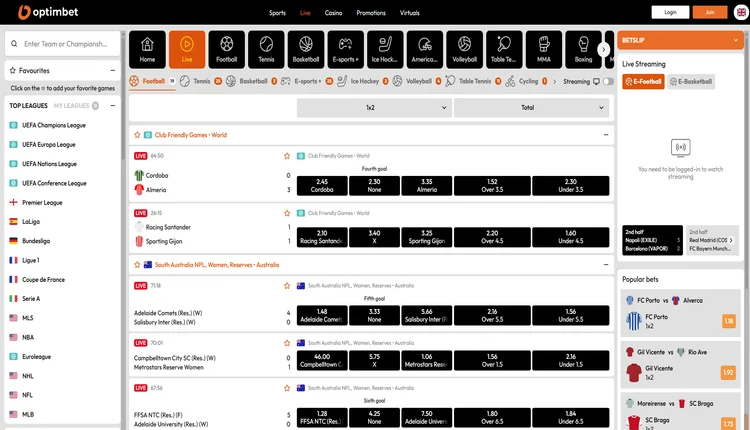750x430 pixels.
Task: Open the Table Tennis category tile
Action: click(504, 50)
